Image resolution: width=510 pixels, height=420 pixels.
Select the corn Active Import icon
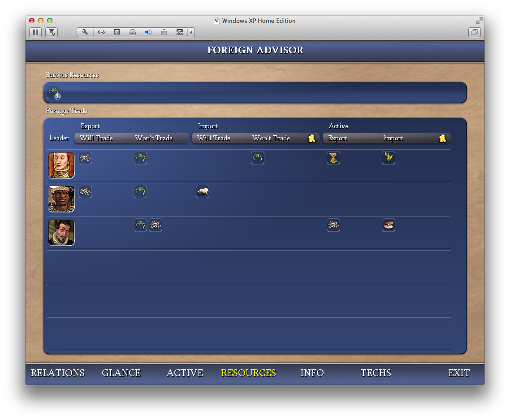[x=389, y=158]
